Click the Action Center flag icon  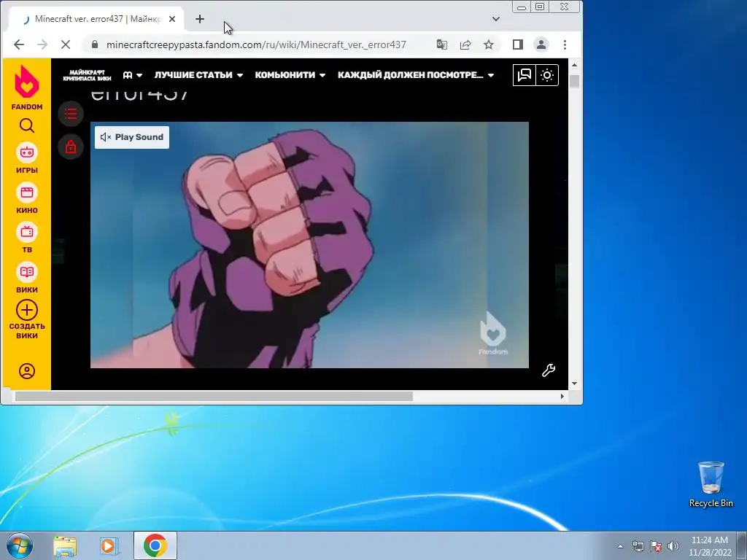pos(656,546)
